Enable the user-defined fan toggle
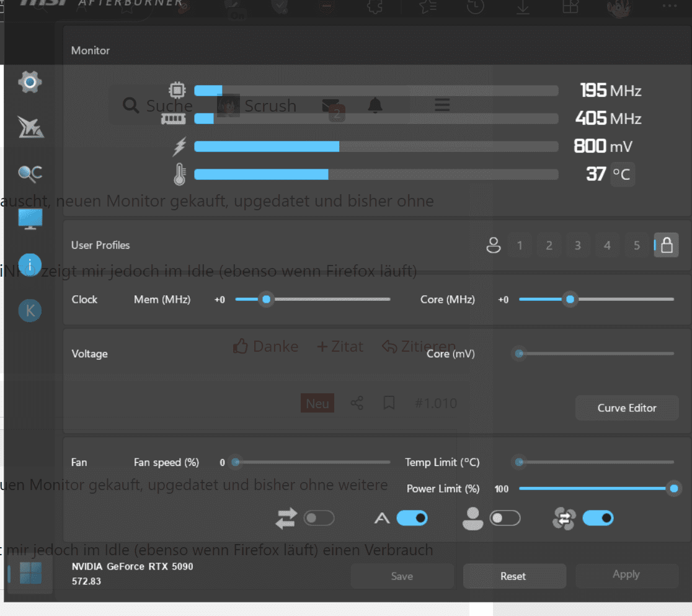The width and height of the screenshot is (692, 616). click(x=505, y=518)
